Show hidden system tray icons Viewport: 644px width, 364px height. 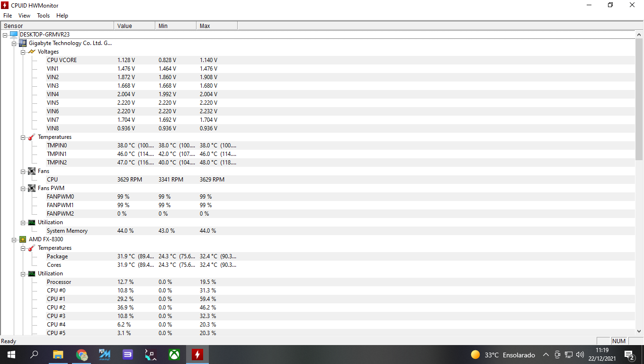[x=546, y=355]
